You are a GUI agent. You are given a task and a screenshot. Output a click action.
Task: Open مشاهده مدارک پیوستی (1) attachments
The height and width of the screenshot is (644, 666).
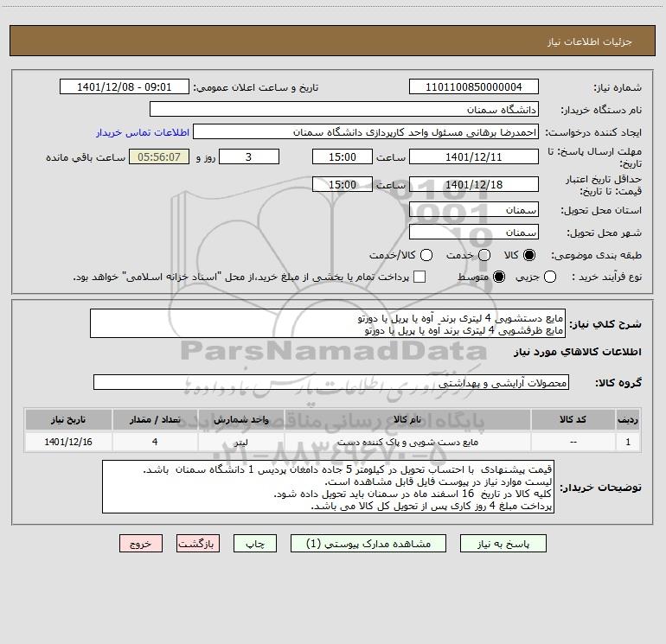(368, 544)
